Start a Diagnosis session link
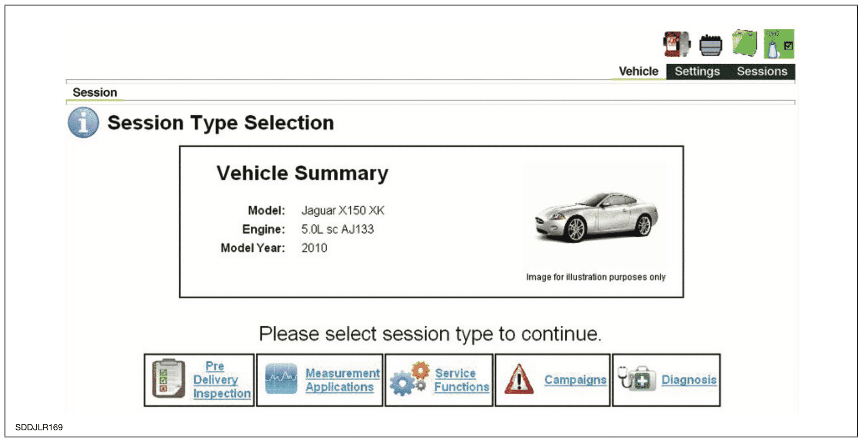This screenshot has width=868, height=447. tap(689, 380)
